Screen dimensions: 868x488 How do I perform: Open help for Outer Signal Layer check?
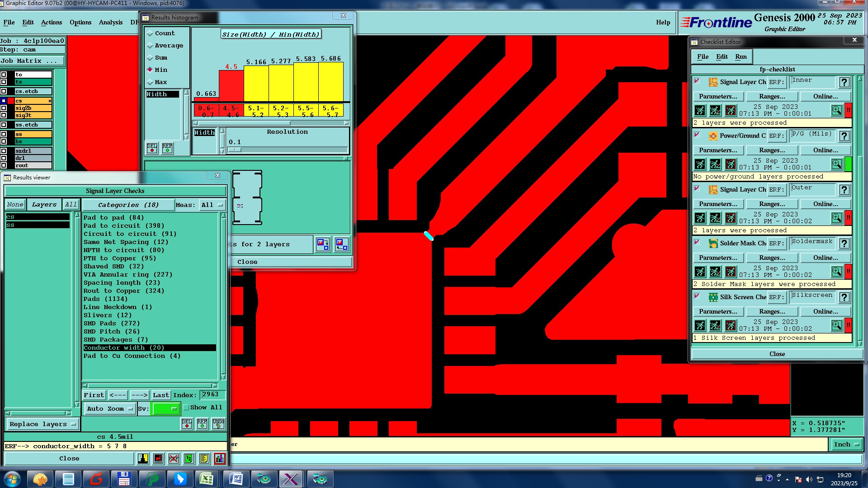coord(844,190)
